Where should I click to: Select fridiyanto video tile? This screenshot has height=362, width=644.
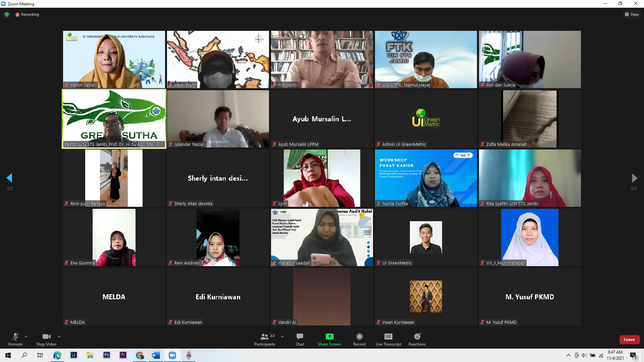coord(322,60)
